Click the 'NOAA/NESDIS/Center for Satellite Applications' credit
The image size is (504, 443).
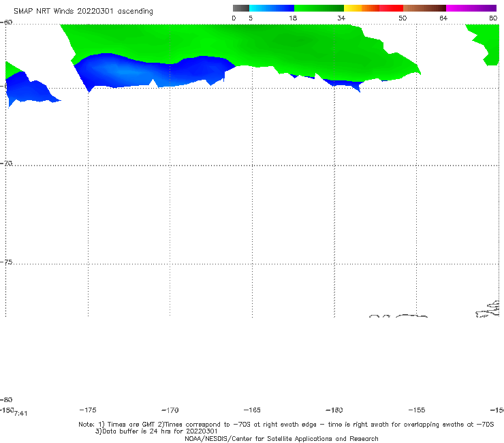point(281,439)
